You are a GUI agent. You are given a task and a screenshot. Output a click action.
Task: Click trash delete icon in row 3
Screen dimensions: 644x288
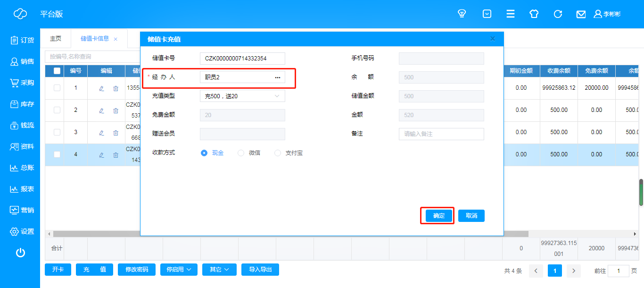pos(116,133)
